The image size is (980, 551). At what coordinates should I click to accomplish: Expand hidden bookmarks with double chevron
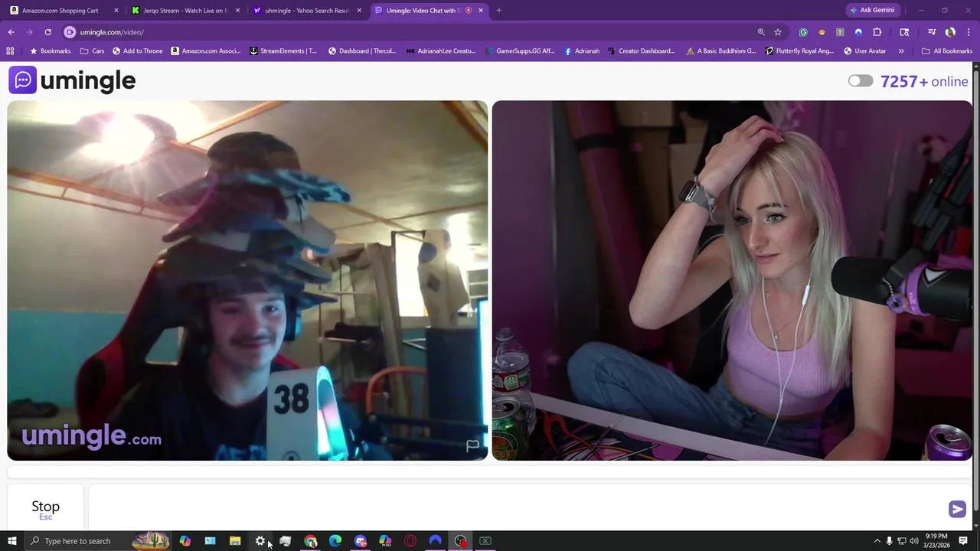pos(901,51)
